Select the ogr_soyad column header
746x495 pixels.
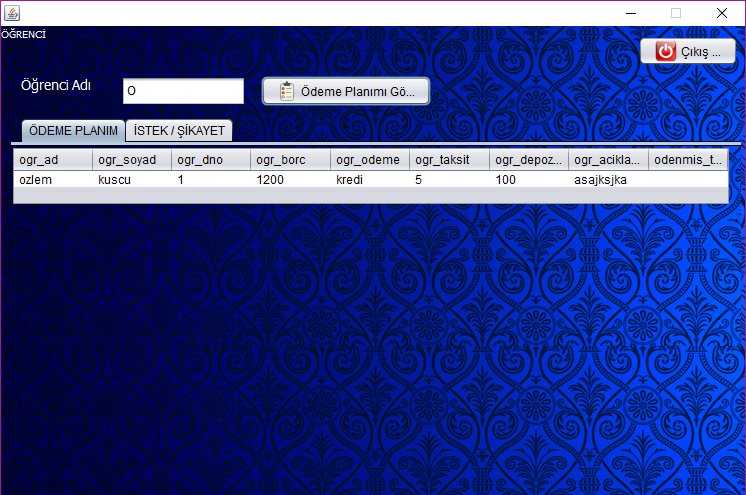click(x=132, y=160)
